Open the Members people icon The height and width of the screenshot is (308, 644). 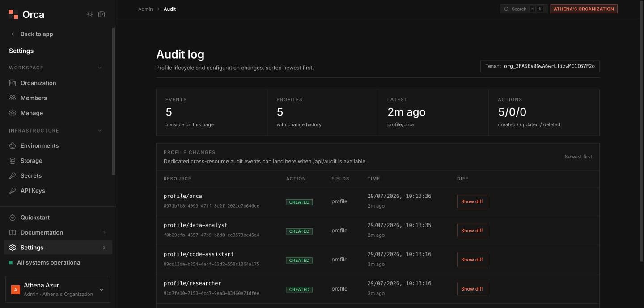13,98
